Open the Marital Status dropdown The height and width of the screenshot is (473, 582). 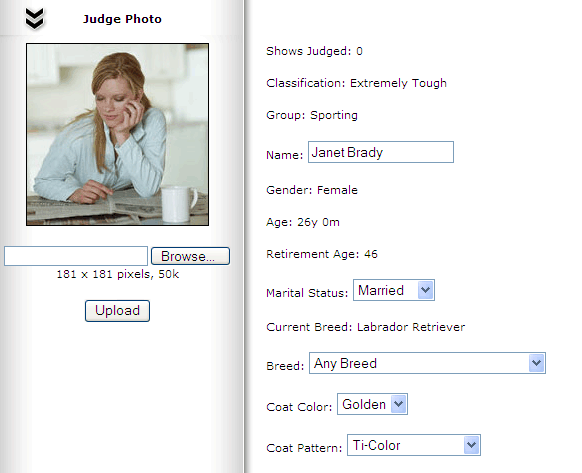(x=394, y=290)
